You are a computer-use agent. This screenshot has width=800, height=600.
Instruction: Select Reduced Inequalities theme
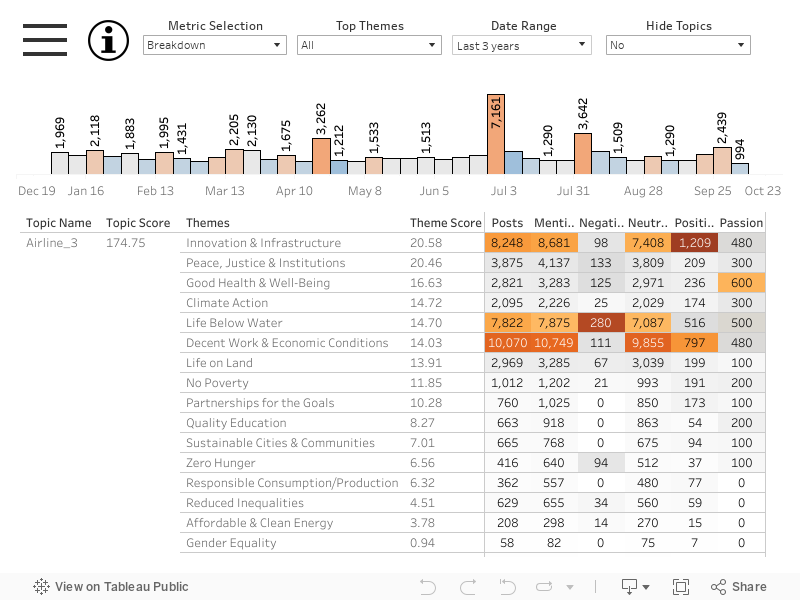click(x=244, y=503)
